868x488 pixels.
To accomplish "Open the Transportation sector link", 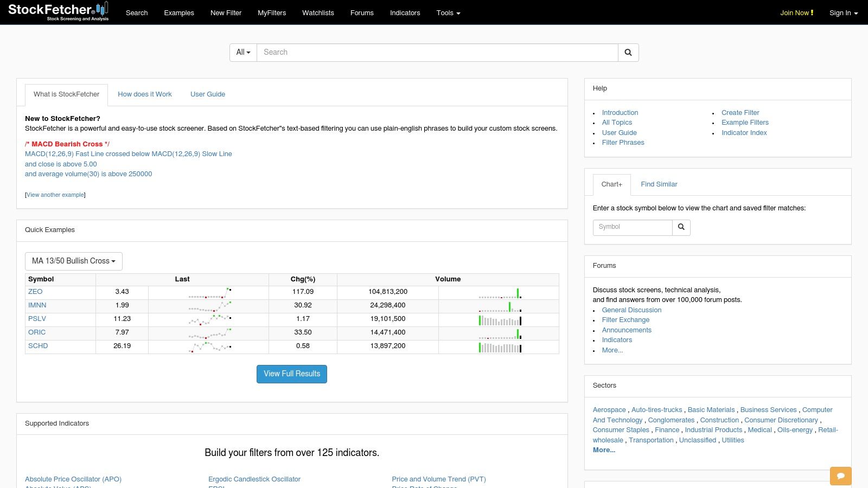I will pos(651,440).
